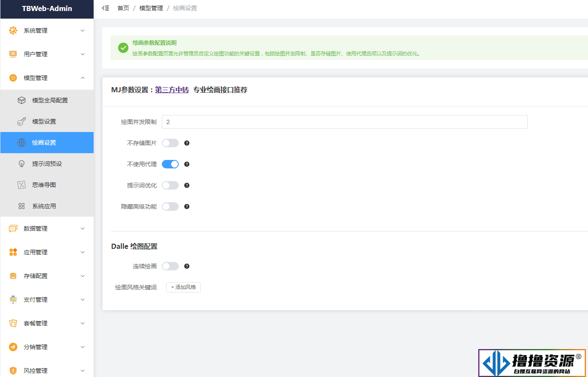Click the 添加风格 button
This screenshot has width=588, height=377.
[x=183, y=287]
